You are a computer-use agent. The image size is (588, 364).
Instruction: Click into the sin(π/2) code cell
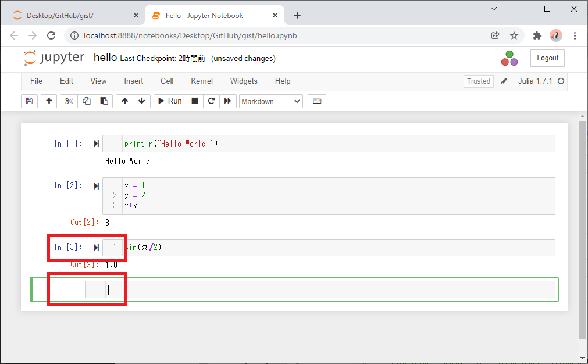click(329, 247)
